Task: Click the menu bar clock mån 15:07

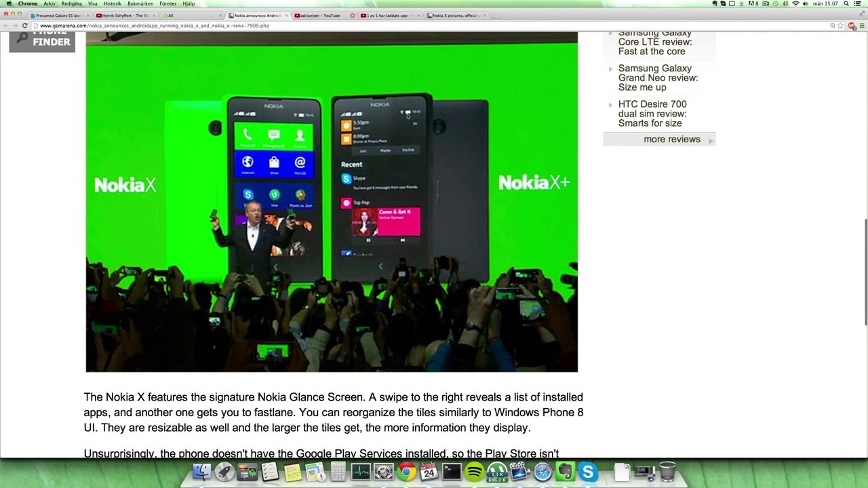Action: (x=825, y=3)
